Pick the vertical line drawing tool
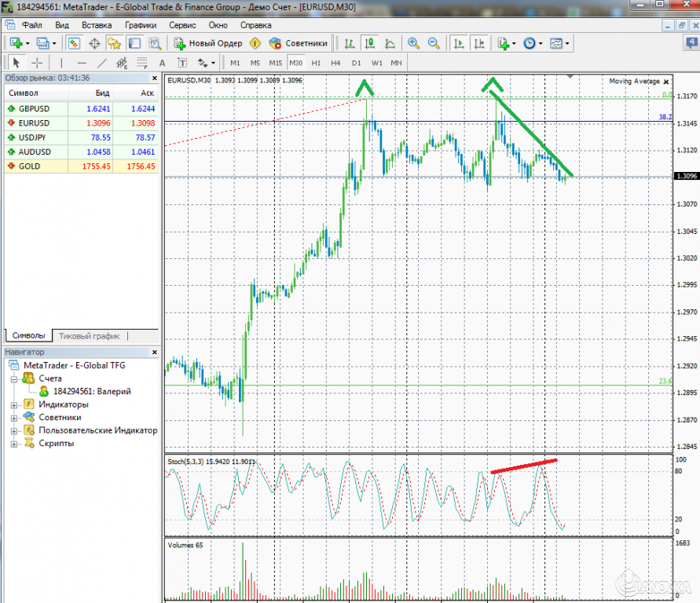700x603 pixels. pos(61,63)
